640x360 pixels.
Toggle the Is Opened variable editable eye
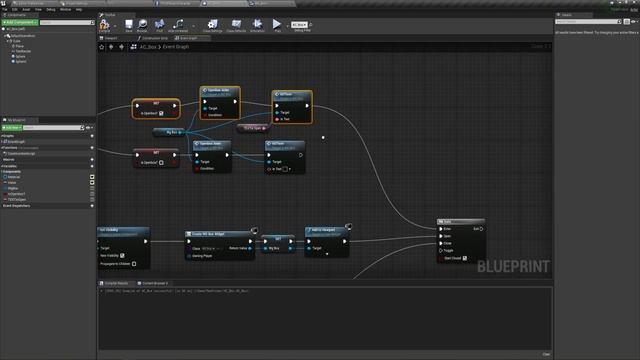click(x=92, y=194)
